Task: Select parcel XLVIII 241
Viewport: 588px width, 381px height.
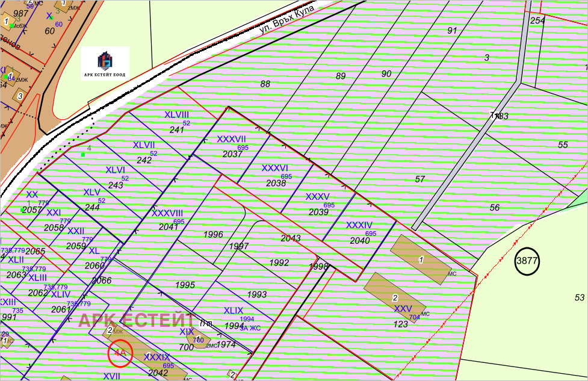Action: click(177, 122)
